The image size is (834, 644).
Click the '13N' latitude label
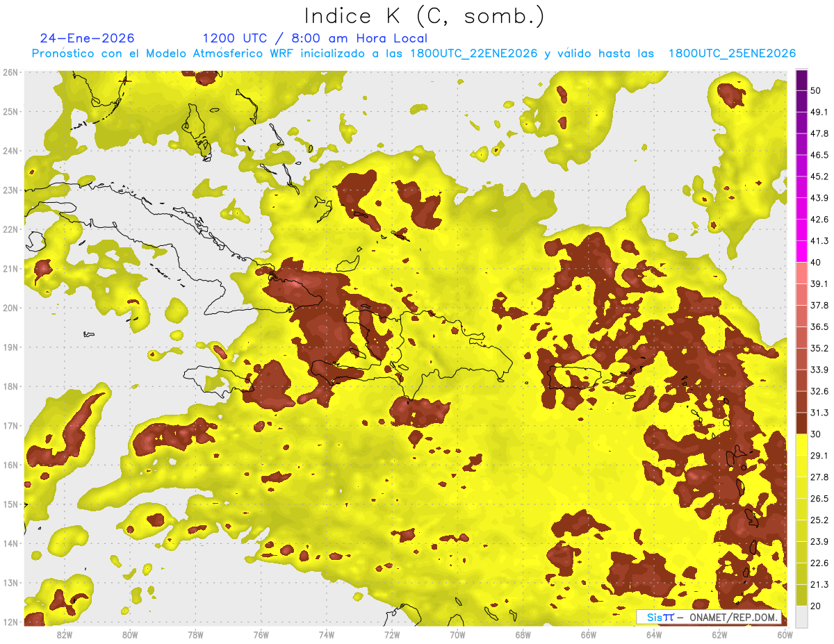pyautogui.click(x=10, y=583)
